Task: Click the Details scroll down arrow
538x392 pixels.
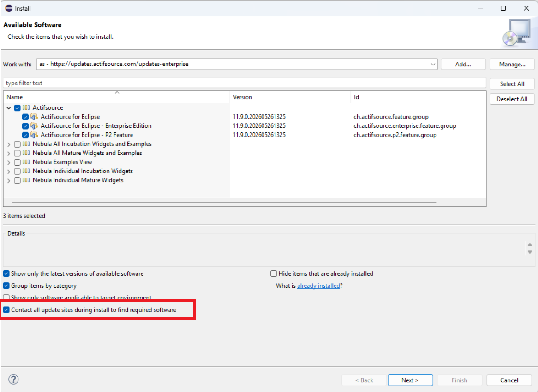Action: pos(530,252)
